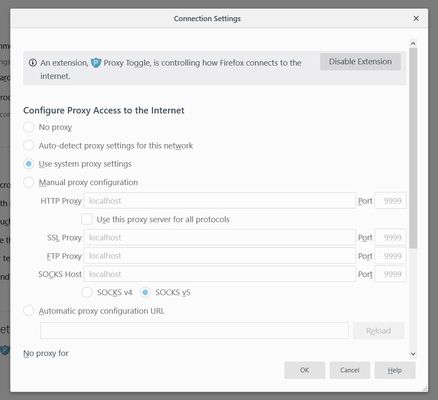Click the HTTP Proxy host field

(x=220, y=201)
